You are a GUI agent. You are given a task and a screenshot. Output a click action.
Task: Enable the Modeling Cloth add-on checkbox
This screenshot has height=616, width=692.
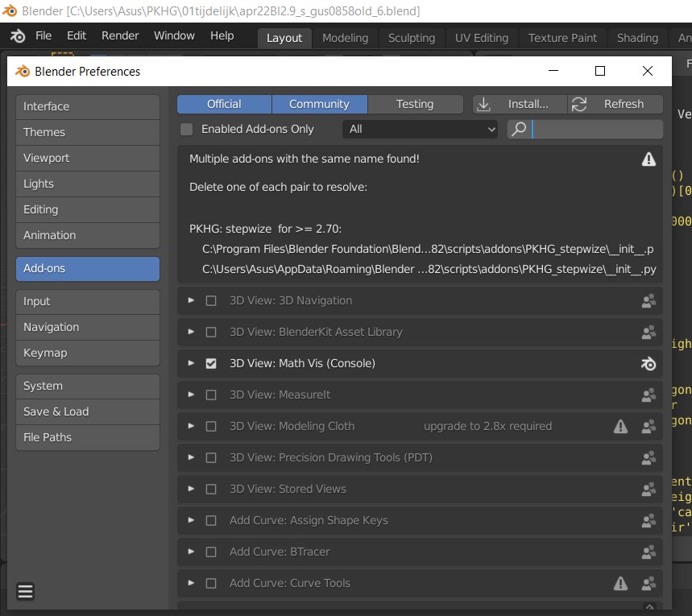(x=211, y=426)
